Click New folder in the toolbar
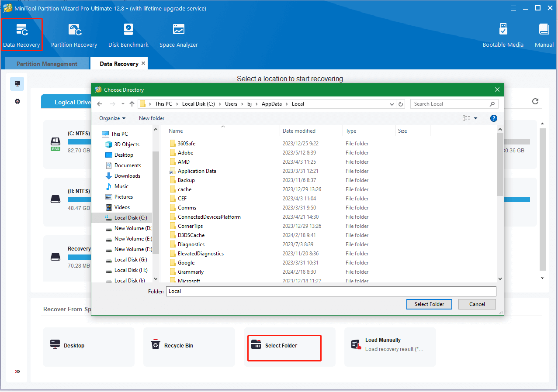The image size is (558, 392). 152,118
